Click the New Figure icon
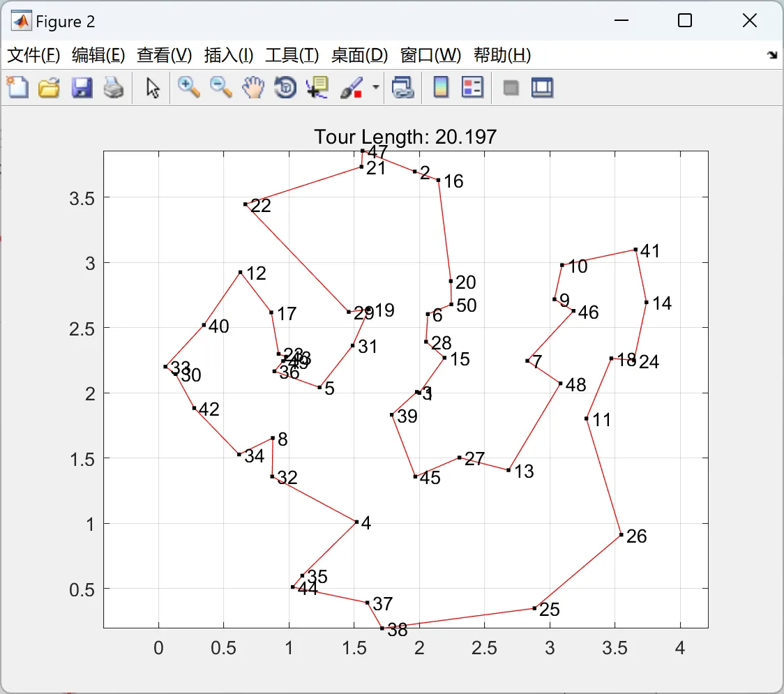The height and width of the screenshot is (694, 784). click(17, 87)
